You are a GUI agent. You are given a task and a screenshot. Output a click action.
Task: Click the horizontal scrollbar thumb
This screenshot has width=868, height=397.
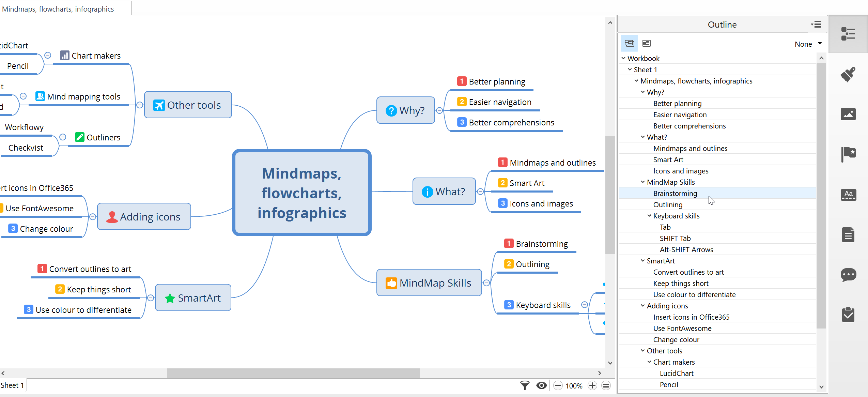[x=293, y=373]
